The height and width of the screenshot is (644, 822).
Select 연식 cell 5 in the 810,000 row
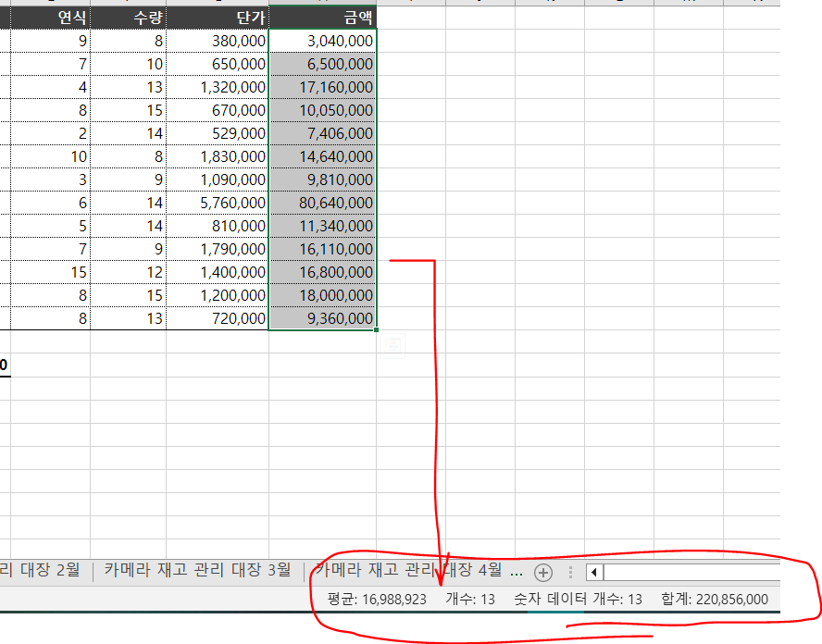pyautogui.click(x=50, y=226)
